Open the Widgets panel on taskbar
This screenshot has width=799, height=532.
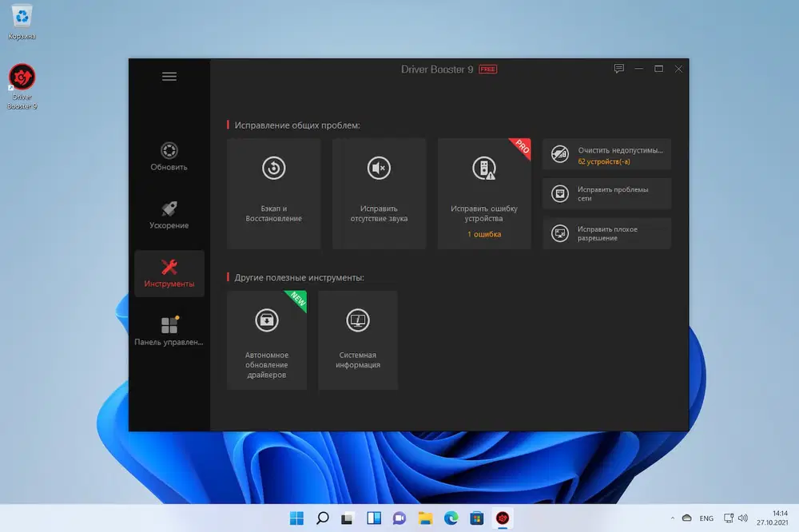tap(373, 518)
